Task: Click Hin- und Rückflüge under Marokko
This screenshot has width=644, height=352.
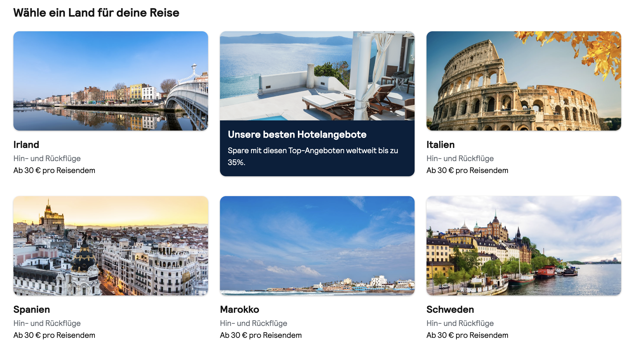Action: 253,323
